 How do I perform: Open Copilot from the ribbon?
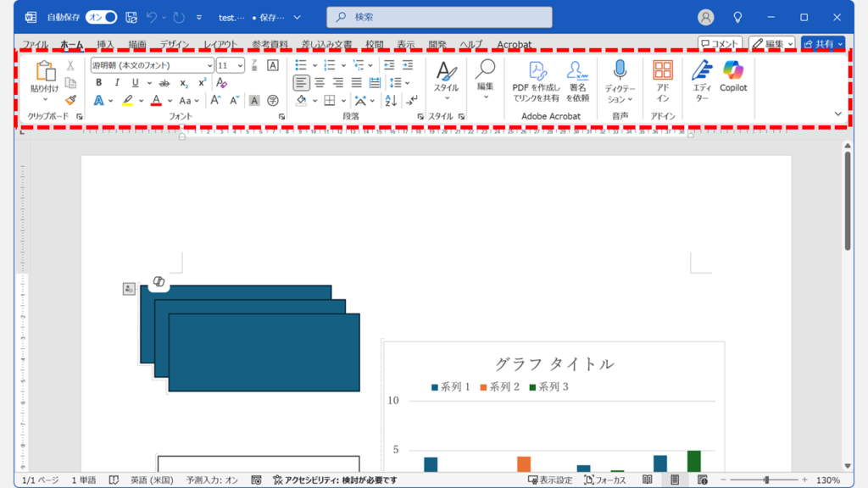coord(733,70)
